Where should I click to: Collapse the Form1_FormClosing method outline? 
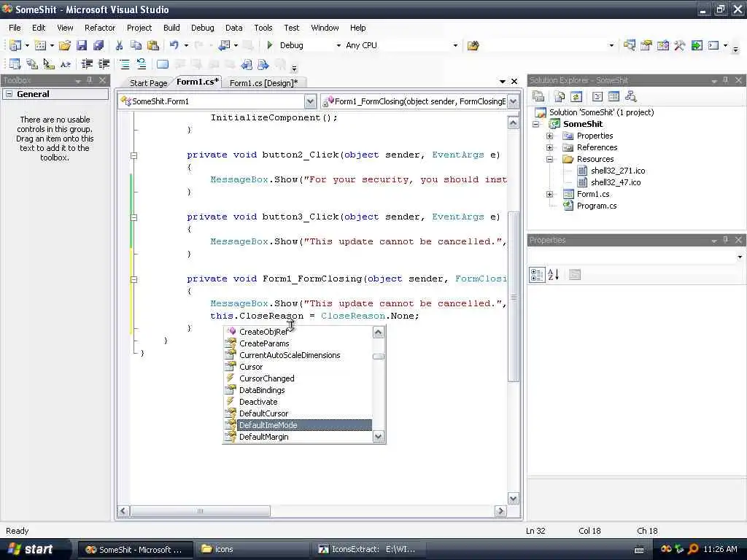(134, 279)
